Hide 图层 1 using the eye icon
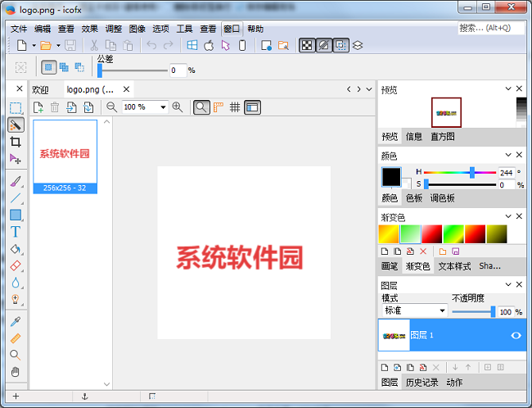 point(516,335)
